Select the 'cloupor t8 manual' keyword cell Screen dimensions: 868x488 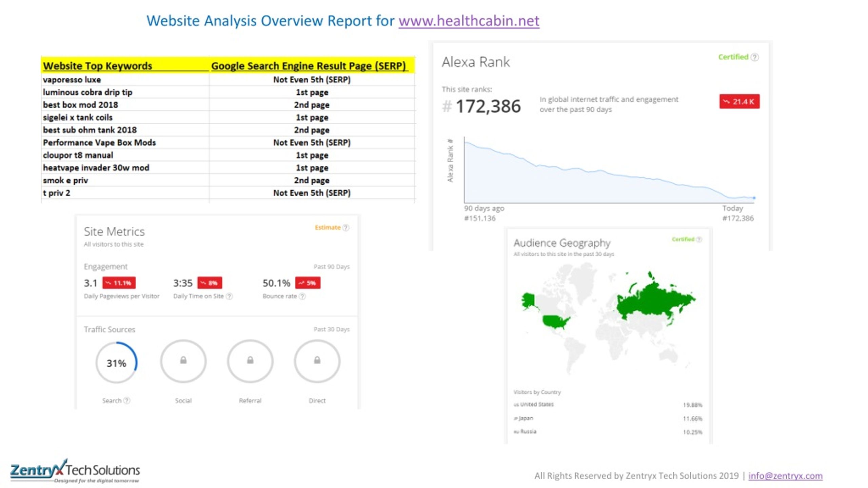(x=125, y=155)
